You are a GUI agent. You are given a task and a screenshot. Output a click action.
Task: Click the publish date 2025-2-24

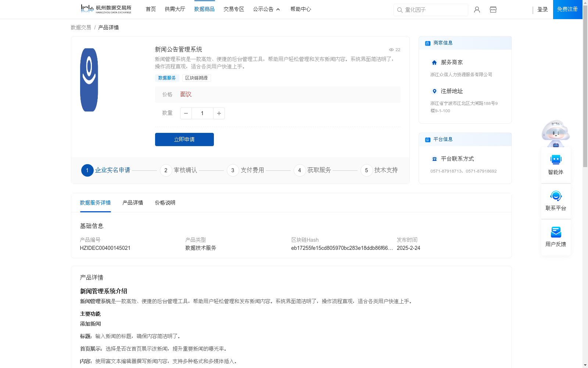pyautogui.click(x=408, y=248)
